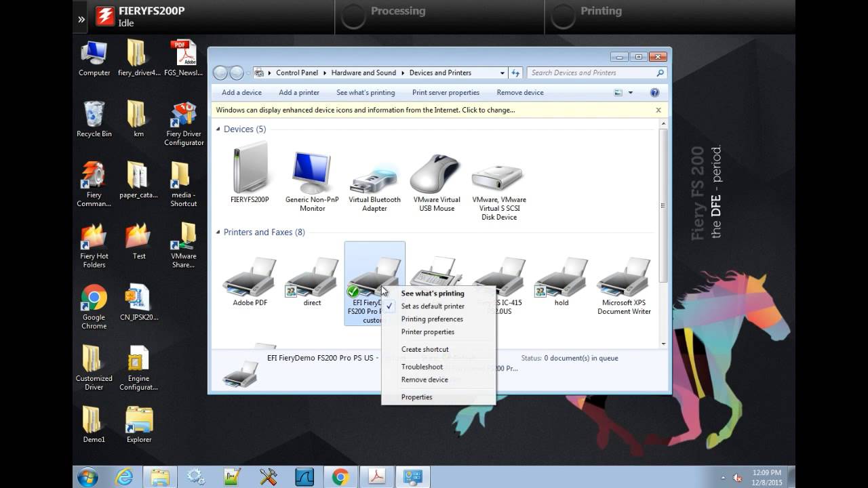Click the Back navigation button
Image resolution: width=868 pixels, height=488 pixels.
point(220,73)
